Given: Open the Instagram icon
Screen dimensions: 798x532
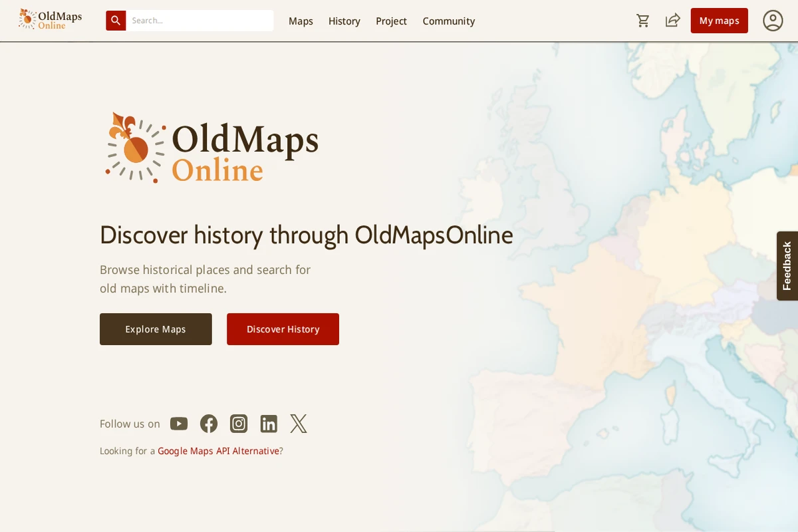Looking at the screenshot, I should (x=238, y=423).
